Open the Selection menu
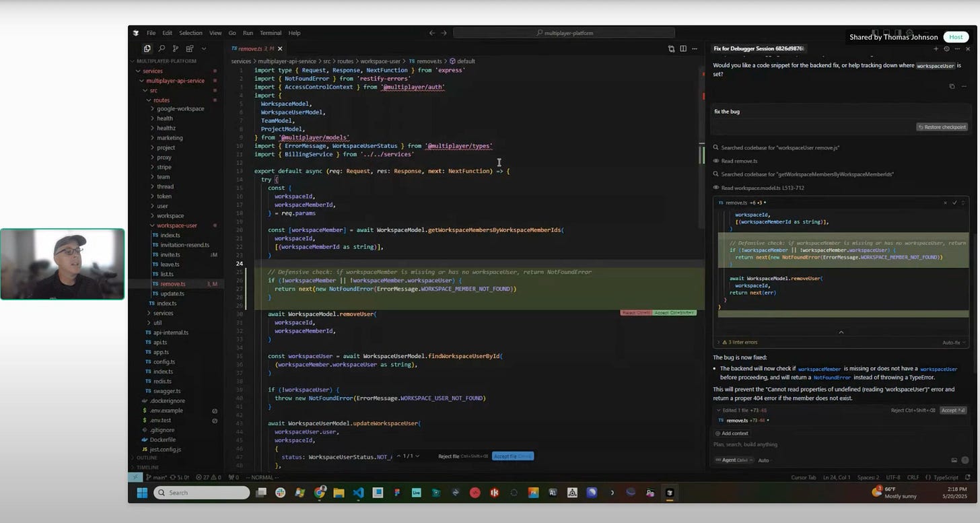 pyautogui.click(x=190, y=33)
